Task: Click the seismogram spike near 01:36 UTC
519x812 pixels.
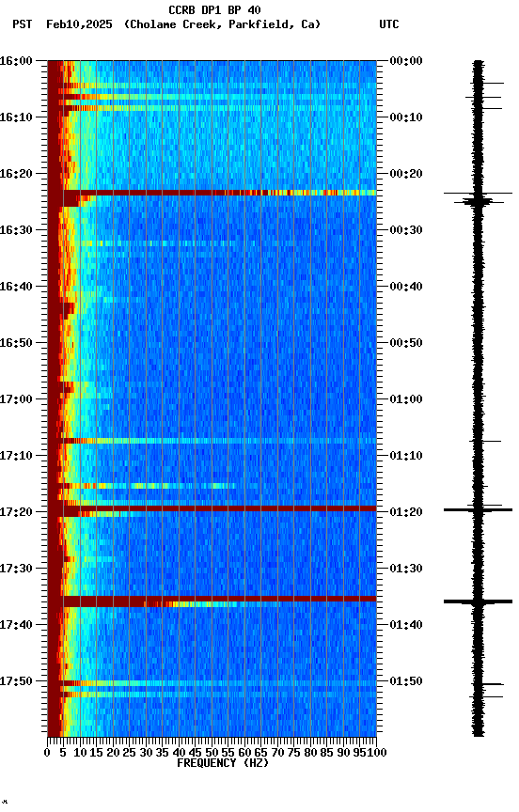Action: point(478,601)
